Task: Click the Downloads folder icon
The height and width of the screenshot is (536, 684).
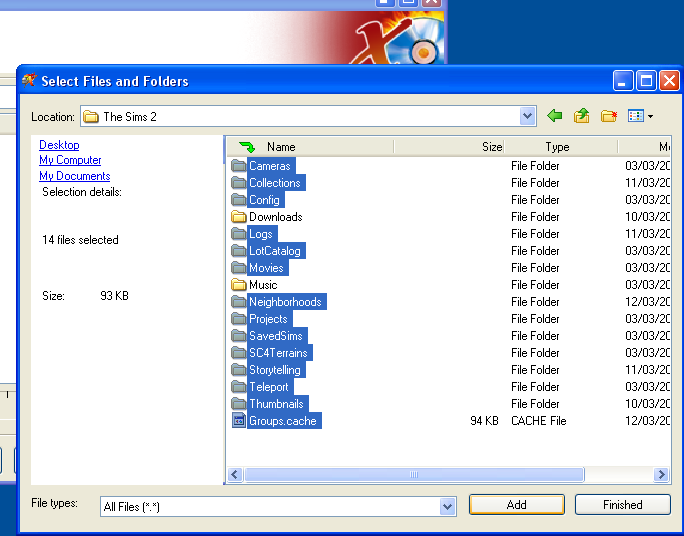Action: [238, 217]
